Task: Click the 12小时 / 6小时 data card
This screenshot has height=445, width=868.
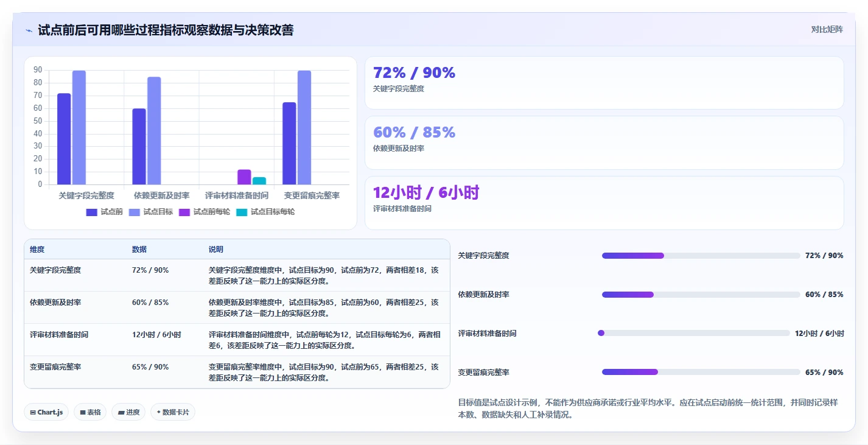Action: coord(604,203)
